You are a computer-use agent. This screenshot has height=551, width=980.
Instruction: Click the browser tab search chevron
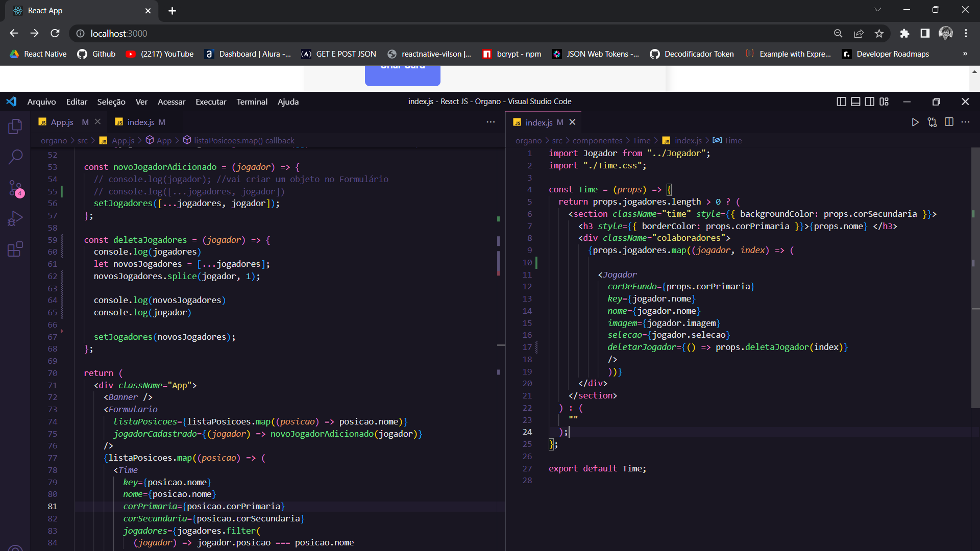(877, 10)
